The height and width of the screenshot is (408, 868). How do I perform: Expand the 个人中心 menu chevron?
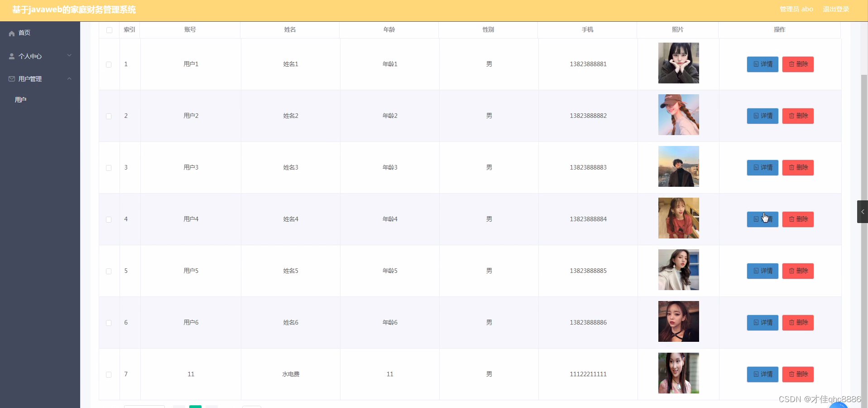69,56
